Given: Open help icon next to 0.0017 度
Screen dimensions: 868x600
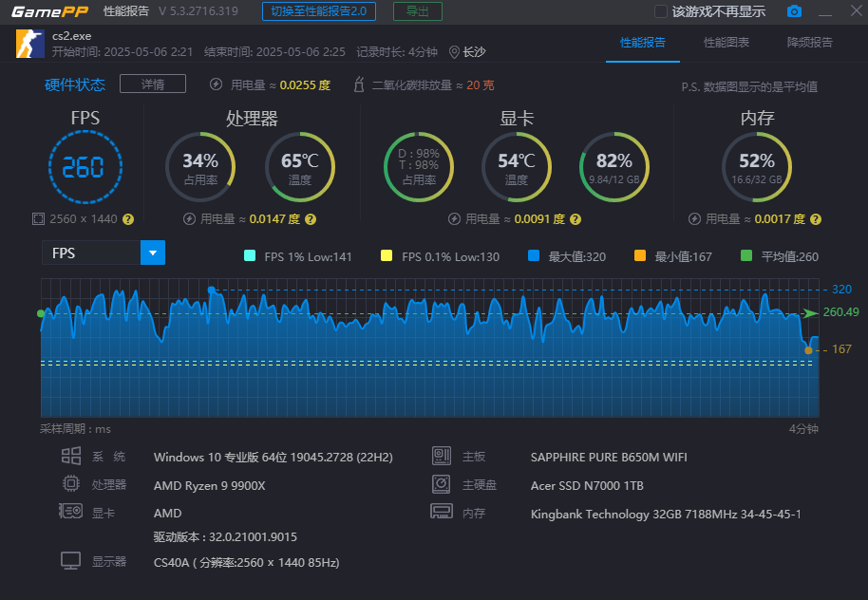Looking at the screenshot, I should [816, 219].
